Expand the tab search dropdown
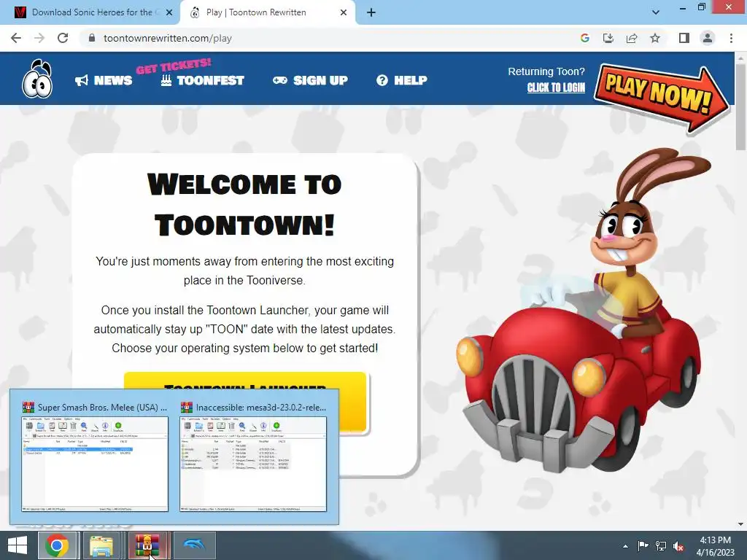This screenshot has height=560, width=747. (656, 12)
